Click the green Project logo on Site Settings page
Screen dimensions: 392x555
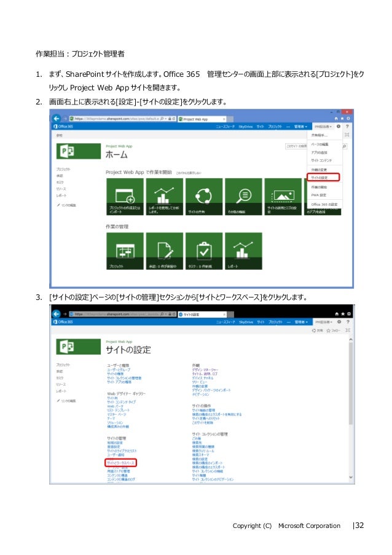point(79,347)
